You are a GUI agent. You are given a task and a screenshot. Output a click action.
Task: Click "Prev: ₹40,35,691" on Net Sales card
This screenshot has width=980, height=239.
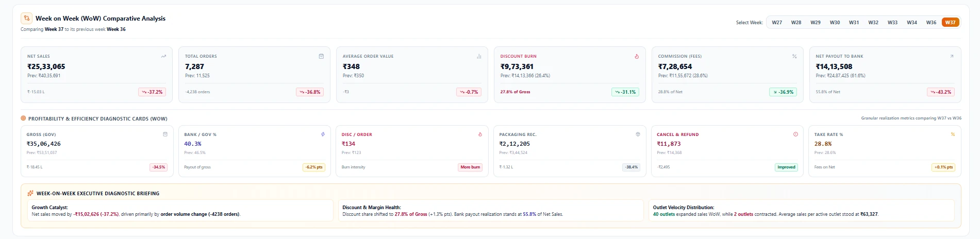(44, 76)
